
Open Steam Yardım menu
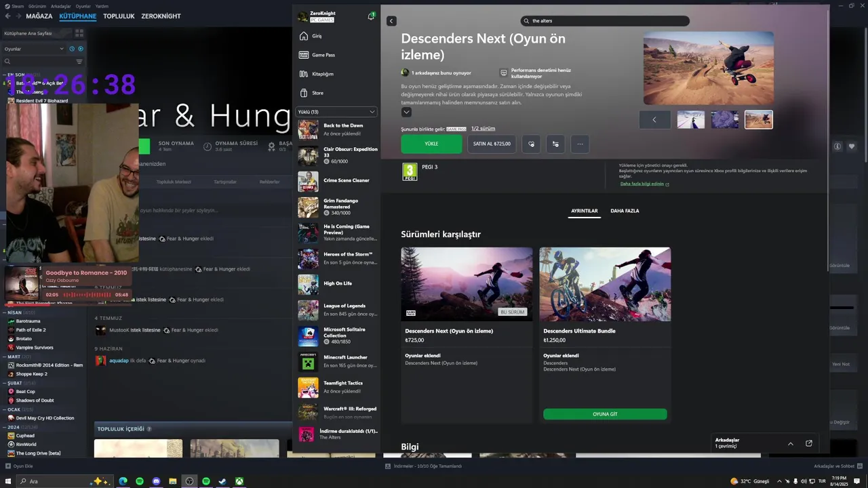click(101, 6)
